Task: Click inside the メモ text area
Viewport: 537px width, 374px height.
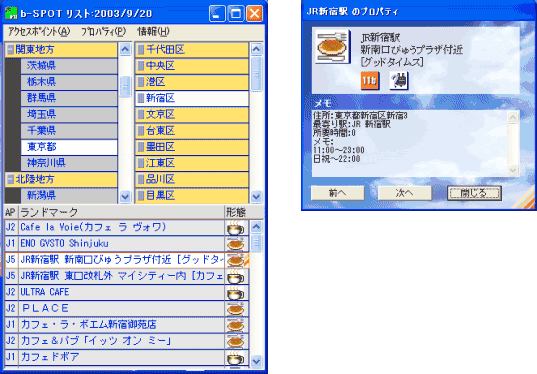Action: [409, 143]
